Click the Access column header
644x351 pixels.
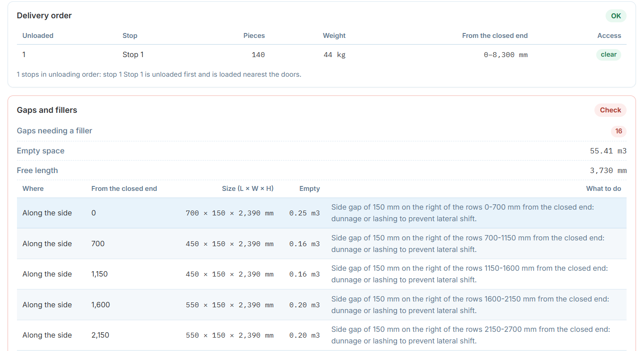click(609, 36)
